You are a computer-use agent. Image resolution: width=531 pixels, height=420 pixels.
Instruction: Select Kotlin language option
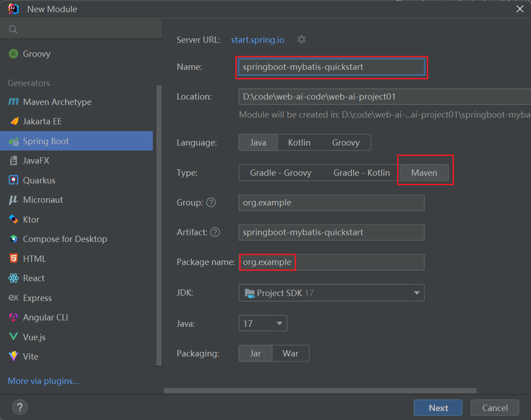pyautogui.click(x=299, y=142)
